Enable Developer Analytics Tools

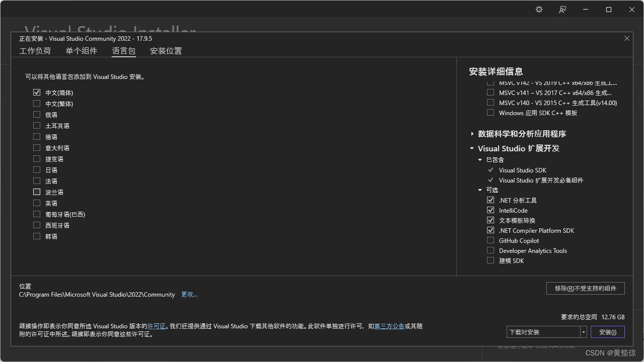[491, 250]
